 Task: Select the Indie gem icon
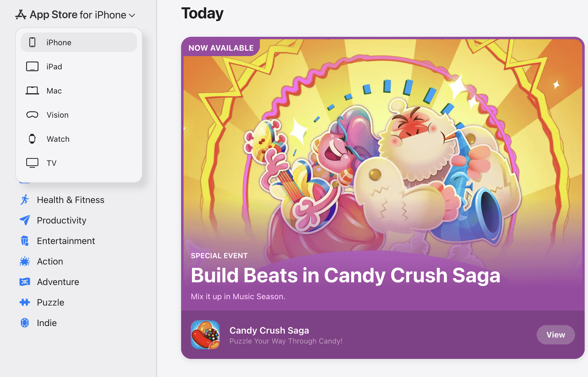(25, 323)
